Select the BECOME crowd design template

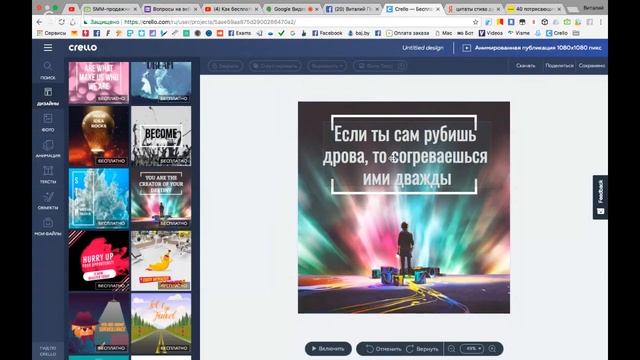(161, 136)
